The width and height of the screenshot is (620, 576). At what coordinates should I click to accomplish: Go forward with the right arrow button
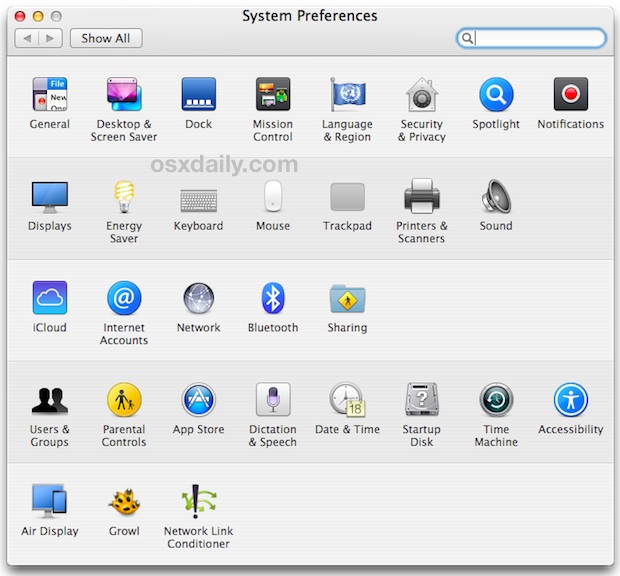[x=50, y=38]
